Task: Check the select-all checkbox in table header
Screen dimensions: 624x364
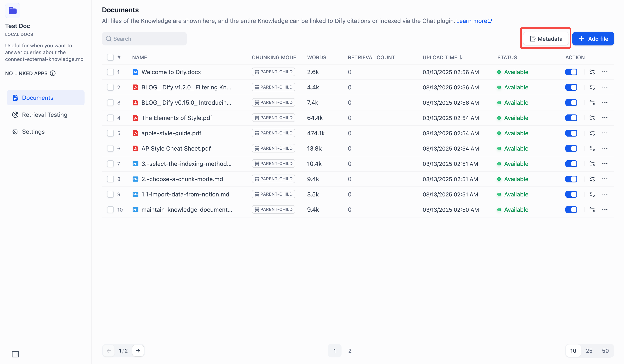Action: (110, 58)
